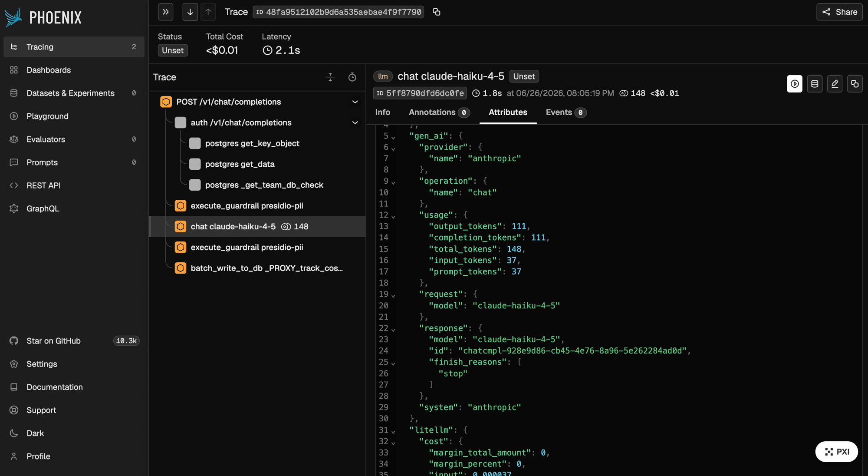
Task: Open Support from the sidebar
Action: click(74, 410)
